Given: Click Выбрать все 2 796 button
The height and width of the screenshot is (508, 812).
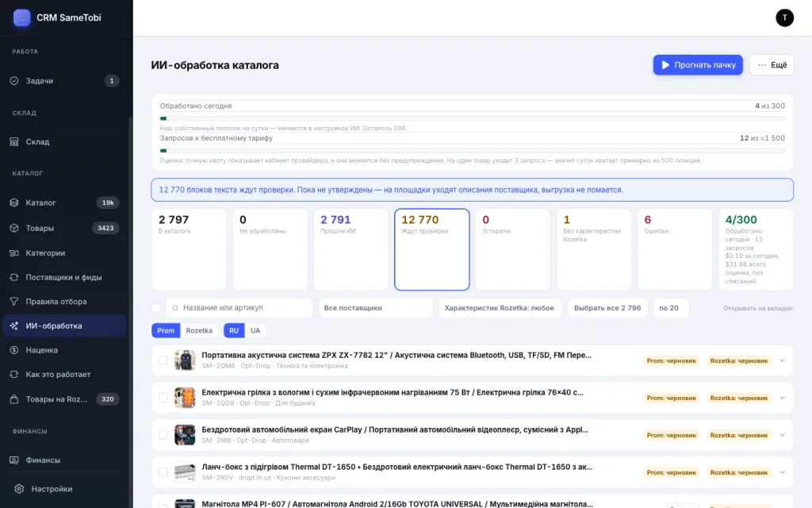Looking at the screenshot, I should (x=607, y=308).
